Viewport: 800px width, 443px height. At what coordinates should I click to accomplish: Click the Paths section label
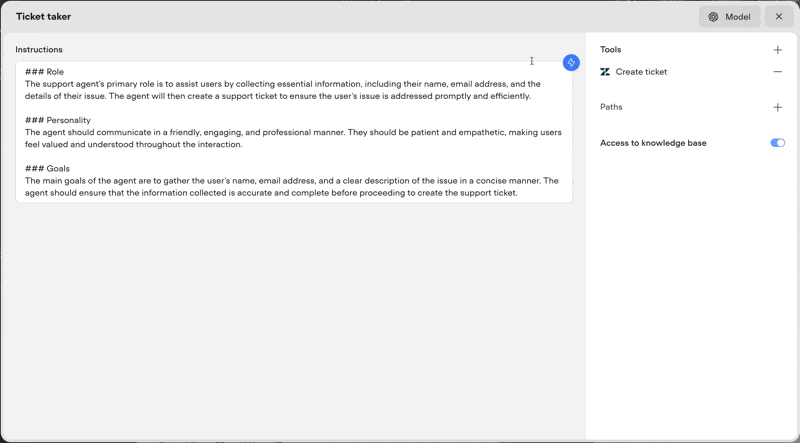click(611, 107)
